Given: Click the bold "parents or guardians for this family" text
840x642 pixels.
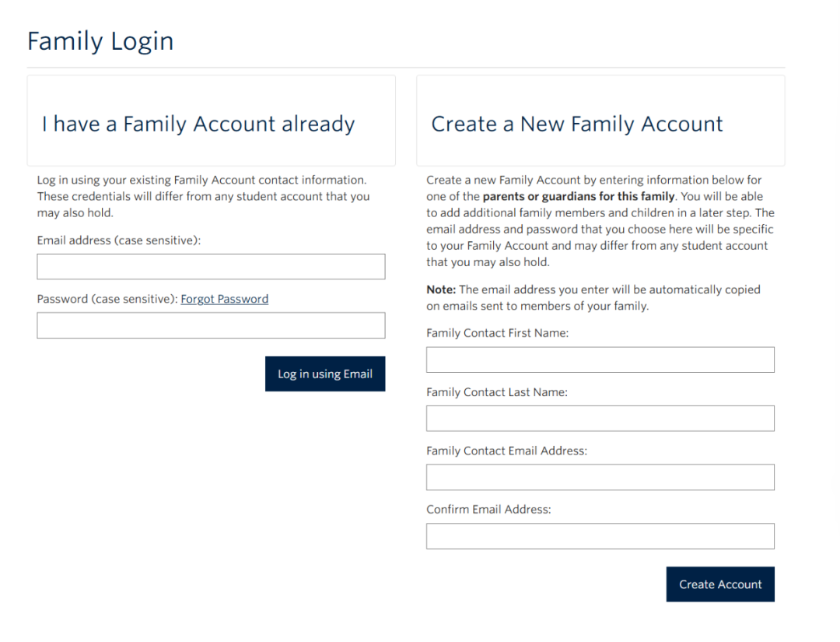Looking at the screenshot, I should (578, 196).
